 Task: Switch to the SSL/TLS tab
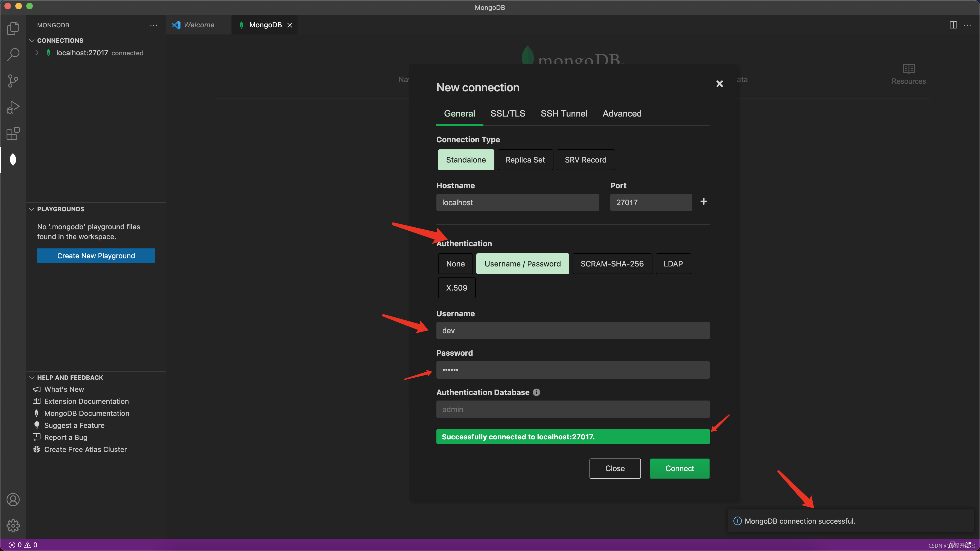507,113
